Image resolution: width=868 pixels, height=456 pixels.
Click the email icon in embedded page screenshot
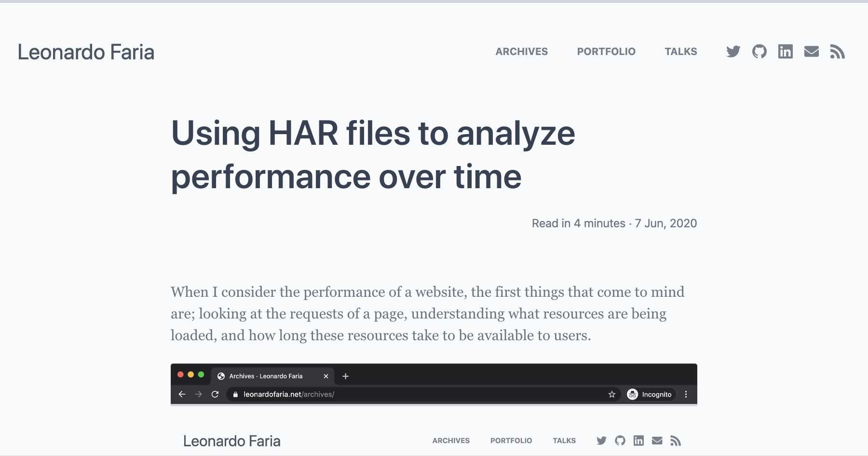tap(657, 441)
